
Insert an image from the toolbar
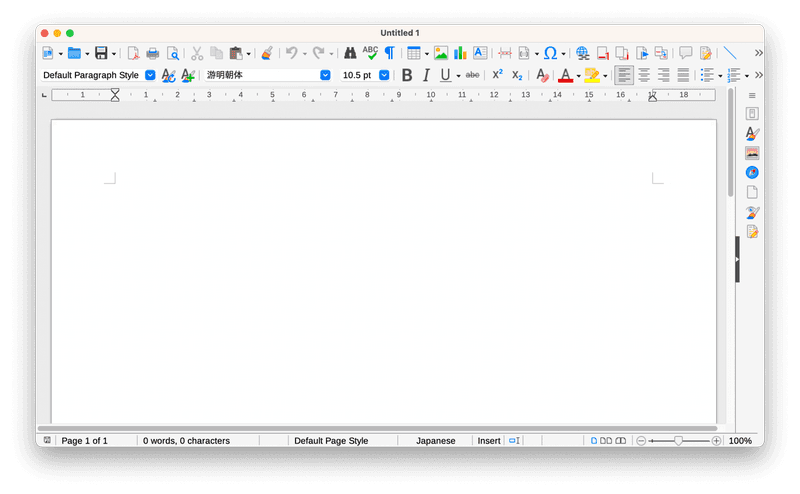point(441,53)
